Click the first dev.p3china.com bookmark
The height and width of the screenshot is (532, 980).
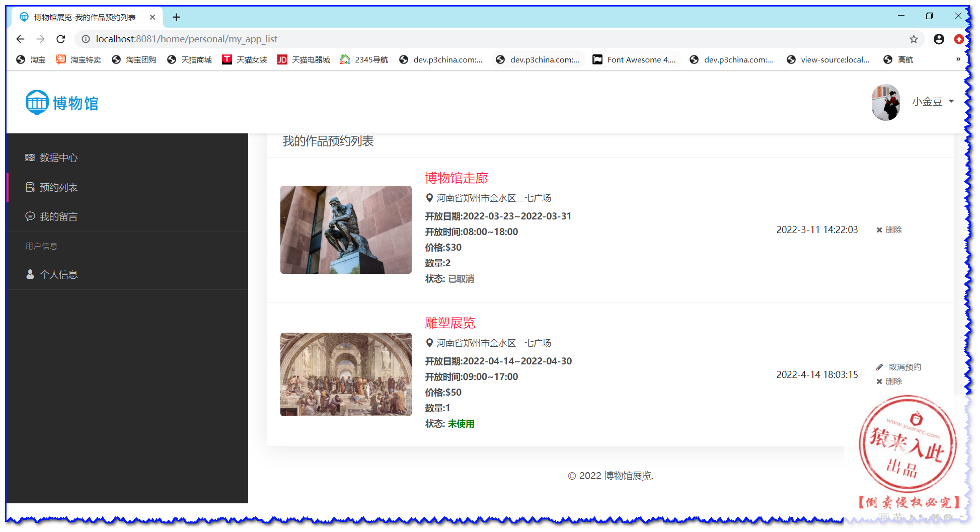pos(441,59)
